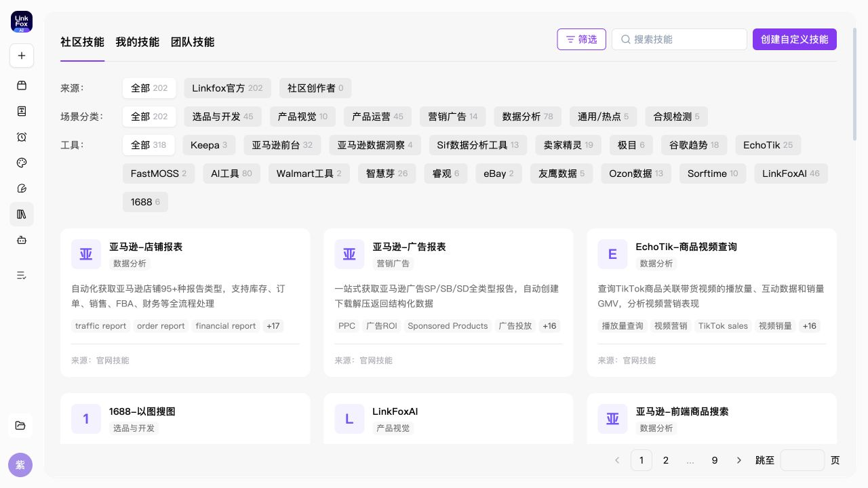Switch to 我的技能 tab
Screen dimensions: 868x488
tap(138, 42)
